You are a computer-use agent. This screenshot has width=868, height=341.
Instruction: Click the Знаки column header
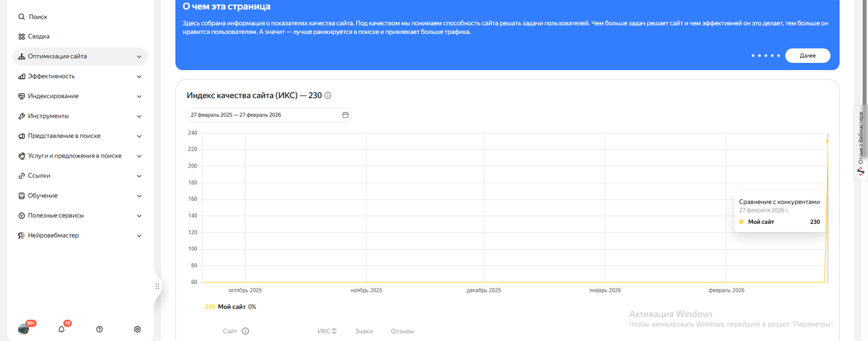[x=364, y=331]
